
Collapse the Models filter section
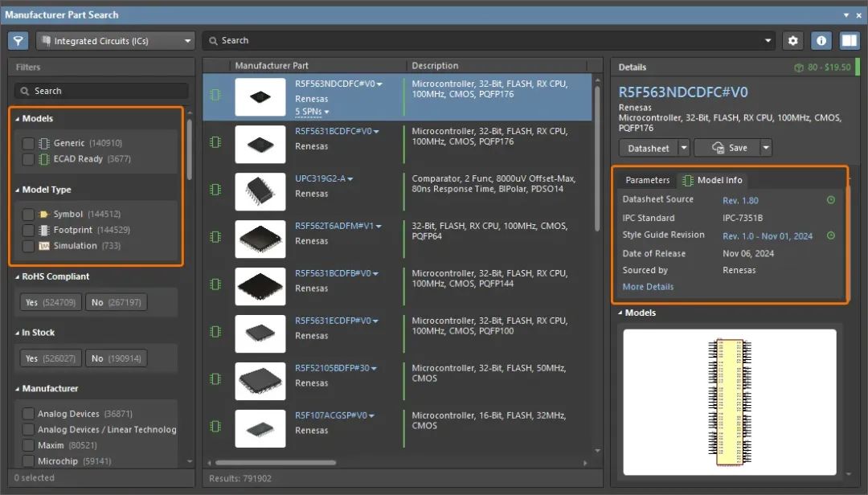pos(17,119)
